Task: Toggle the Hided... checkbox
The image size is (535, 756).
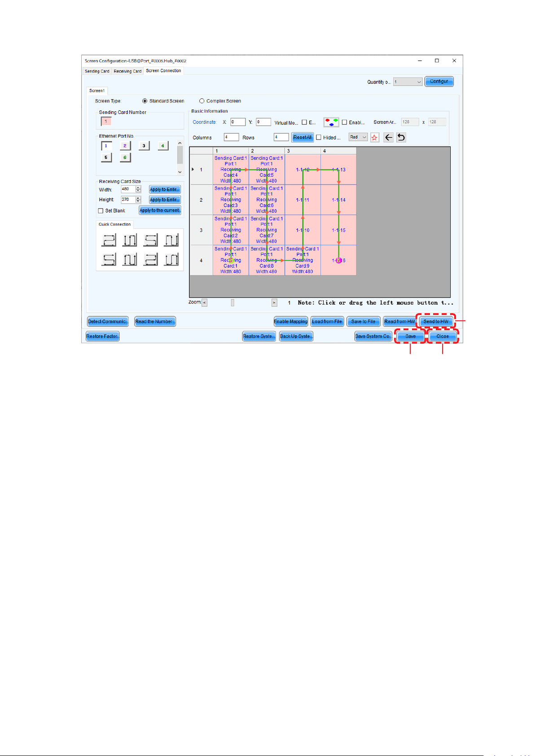Action: click(x=319, y=137)
